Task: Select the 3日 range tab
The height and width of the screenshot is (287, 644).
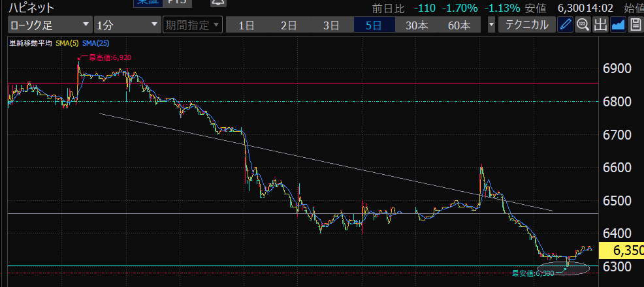Action: [331, 25]
